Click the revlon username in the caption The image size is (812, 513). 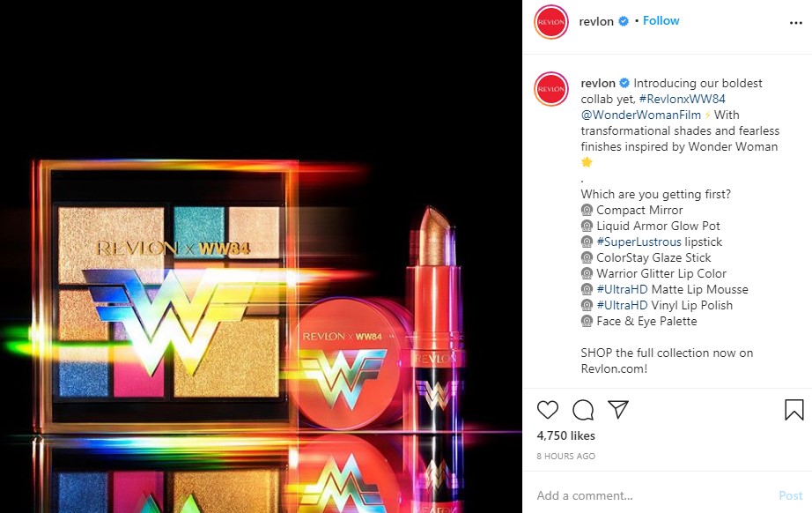(x=598, y=84)
